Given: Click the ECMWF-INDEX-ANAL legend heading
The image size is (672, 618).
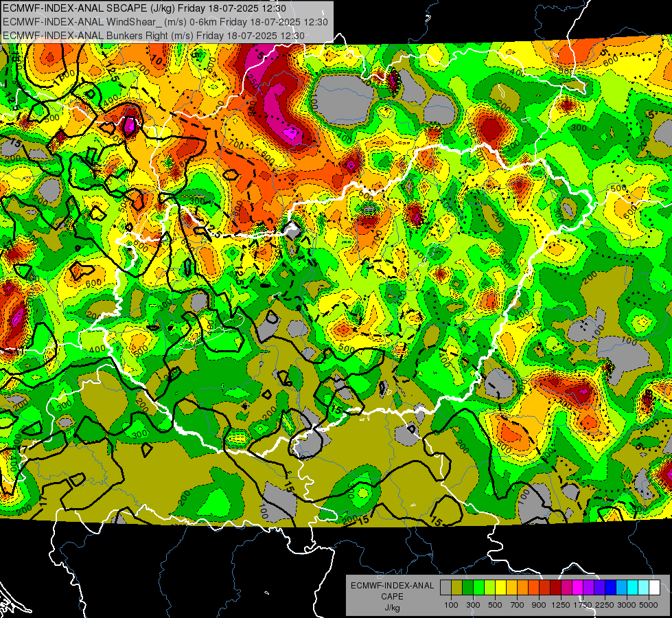Looking at the screenshot, I should (x=392, y=586).
